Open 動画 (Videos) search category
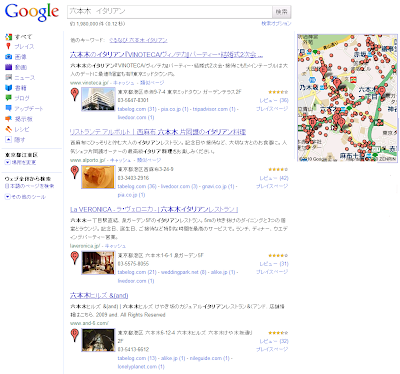The width and height of the screenshot is (400, 374). point(21,67)
